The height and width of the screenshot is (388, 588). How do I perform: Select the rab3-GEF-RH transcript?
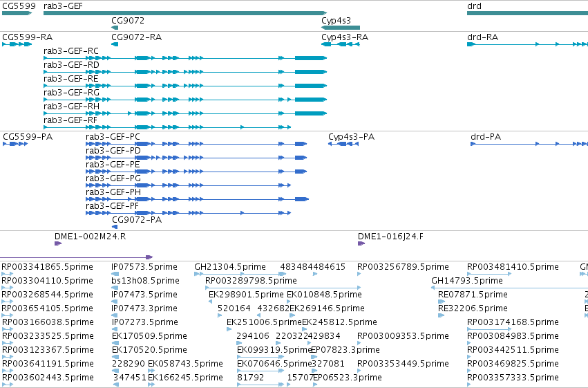pyautogui.click(x=71, y=107)
